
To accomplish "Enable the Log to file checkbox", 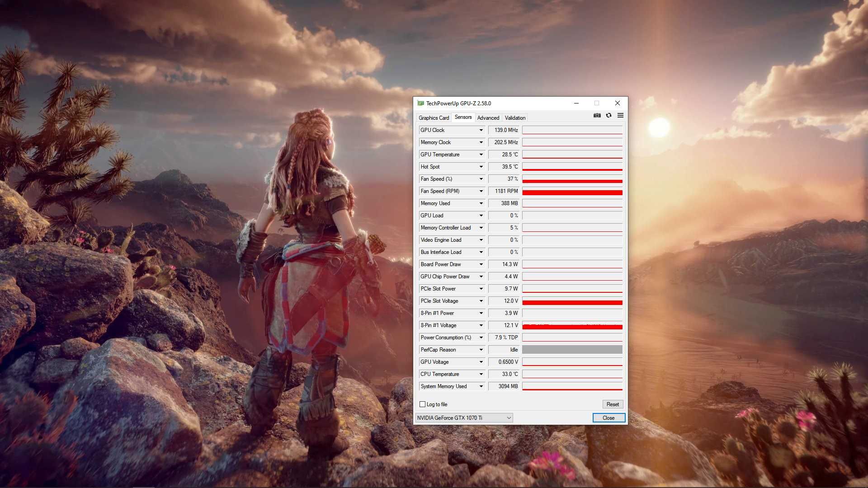I will pos(423,404).
